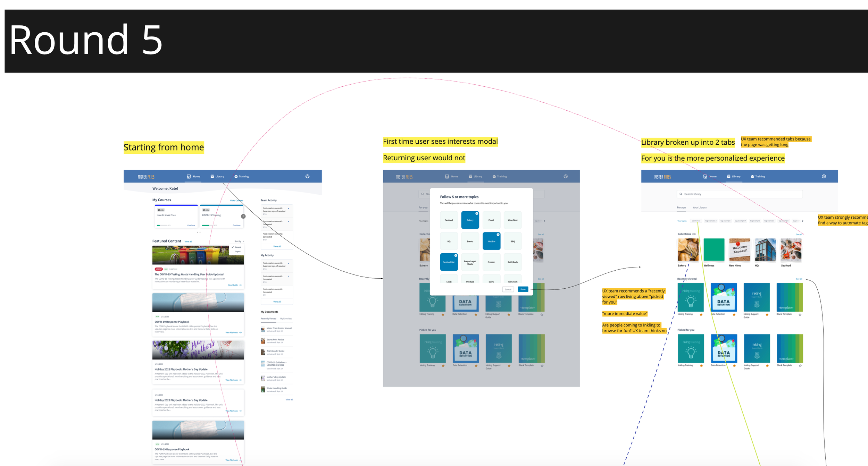
Task: Click search magnifier icon in Search library field
Action: [681, 194]
